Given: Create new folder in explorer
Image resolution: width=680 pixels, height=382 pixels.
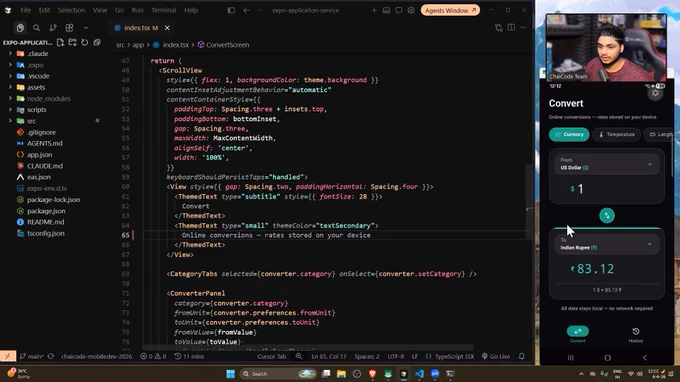Looking at the screenshot, I should point(72,42).
